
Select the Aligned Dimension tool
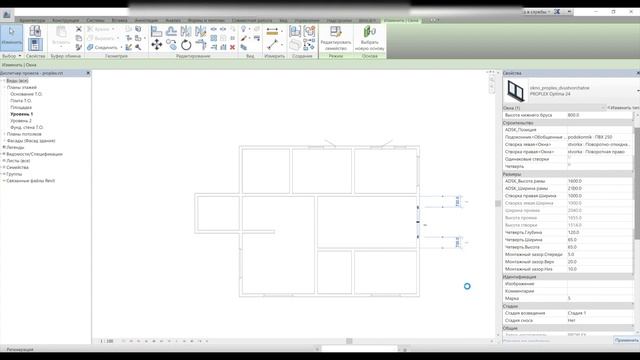pyautogui.click(x=272, y=31)
